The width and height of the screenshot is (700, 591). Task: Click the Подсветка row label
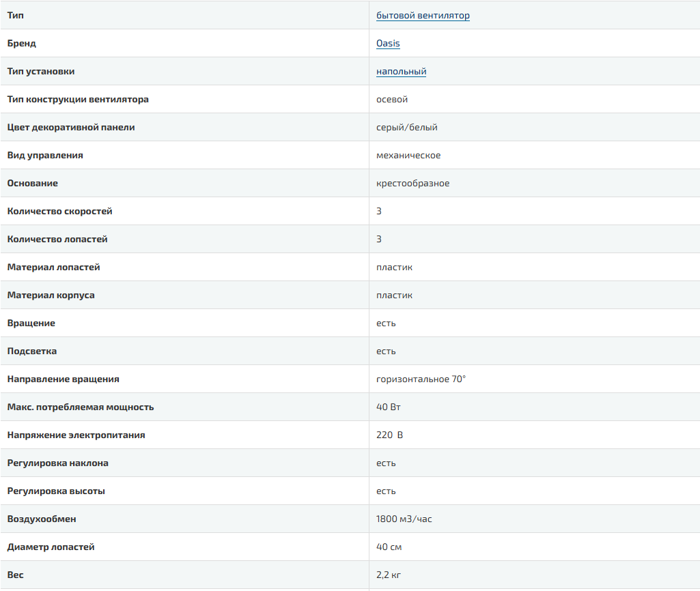[31, 351]
